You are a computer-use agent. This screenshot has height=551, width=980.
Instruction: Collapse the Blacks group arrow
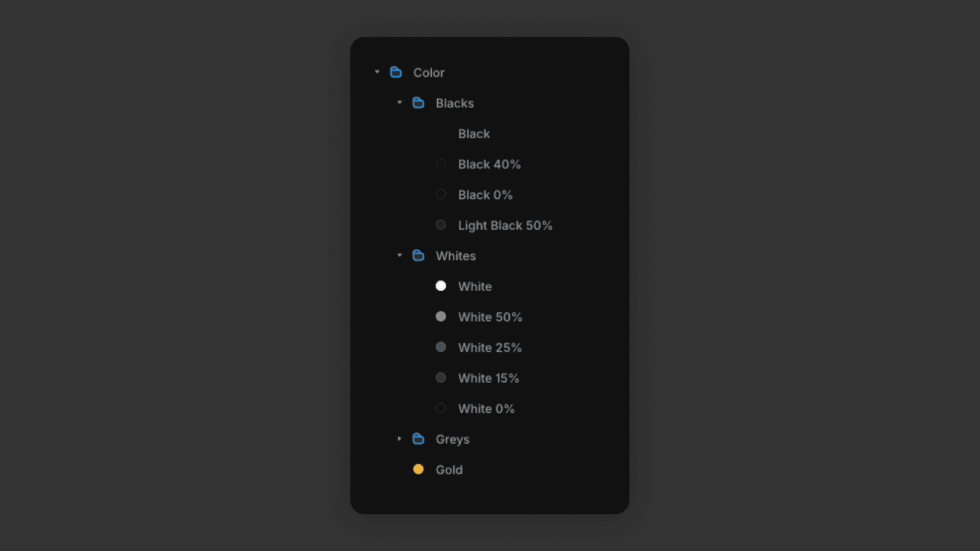[399, 103]
